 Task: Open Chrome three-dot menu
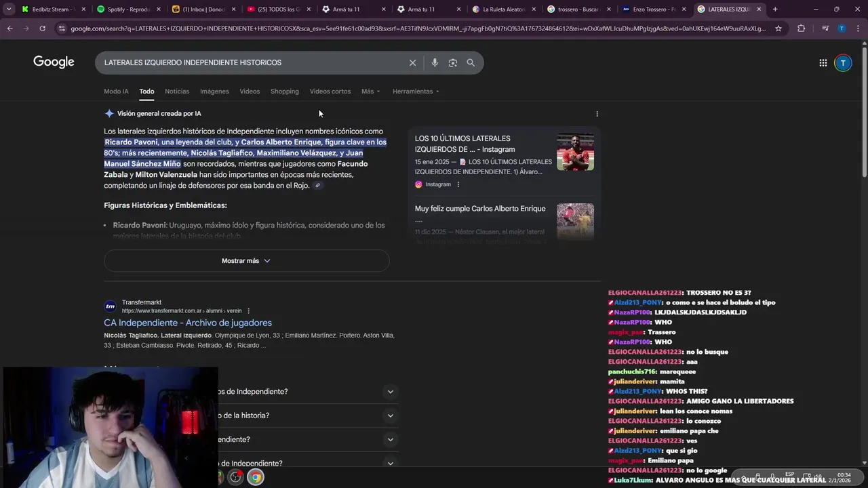tap(857, 28)
